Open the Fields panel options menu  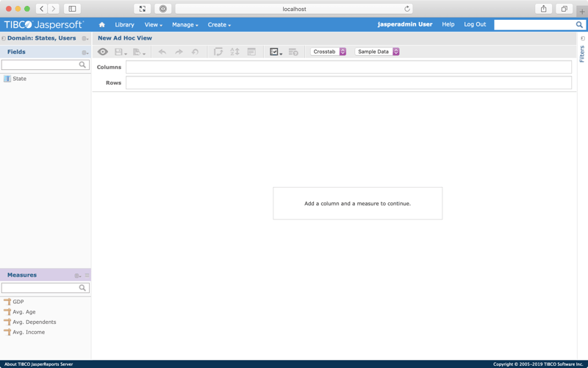85,52
